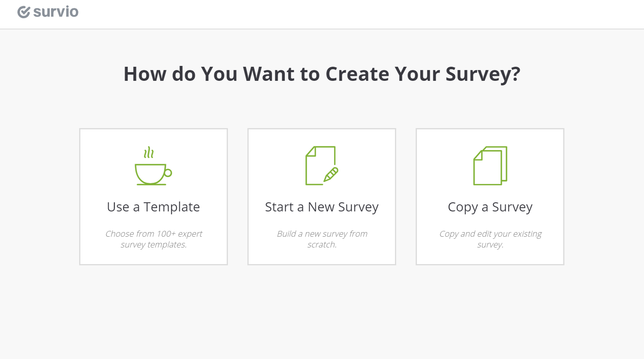The image size is (644, 359).
Task: Click the steaming coffee cup icon
Action: point(152,173)
